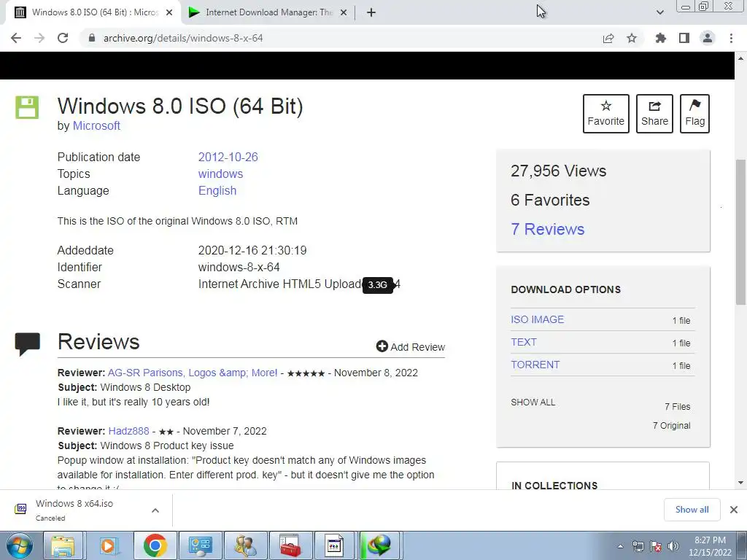Open the media player taskbar icon
Screen dimensions: 747x560
coord(109,545)
